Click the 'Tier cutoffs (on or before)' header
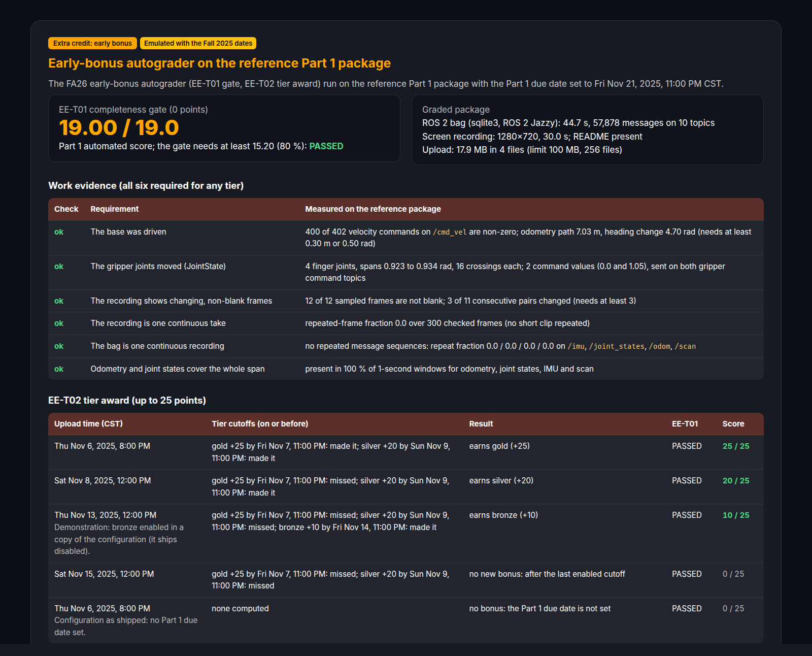Image resolution: width=812 pixels, height=656 pixels. (260, 424)
